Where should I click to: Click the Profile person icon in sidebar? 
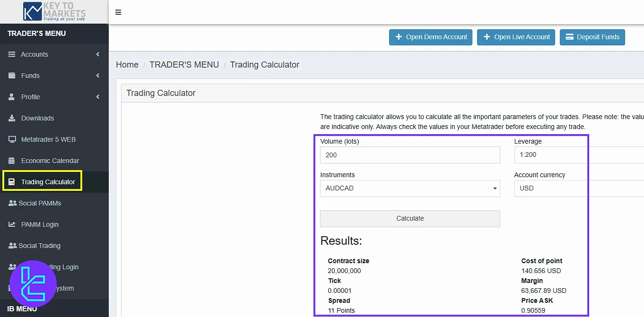tap(12, 97)
